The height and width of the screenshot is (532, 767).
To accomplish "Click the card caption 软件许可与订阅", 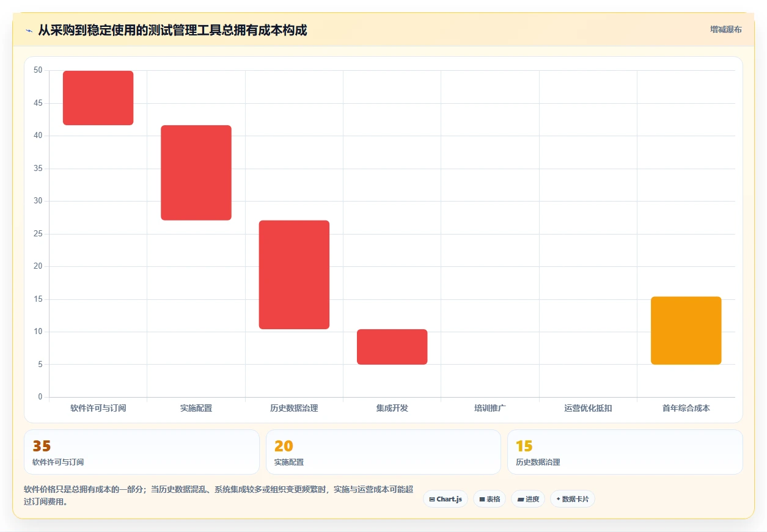I will (58, 462).
